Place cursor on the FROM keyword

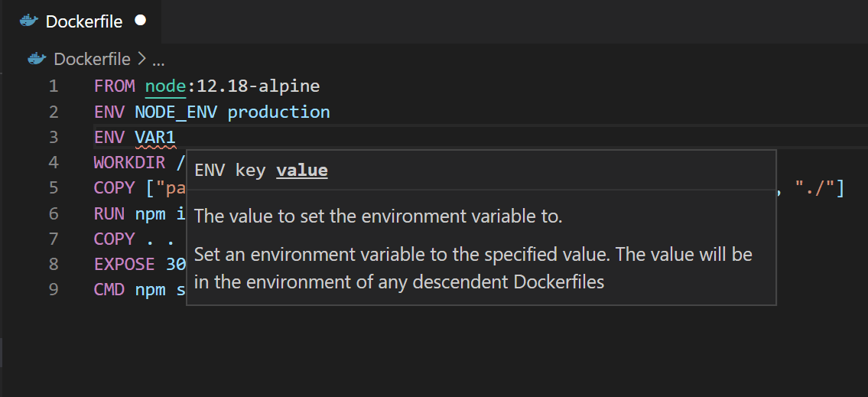(x=114, y=86)
